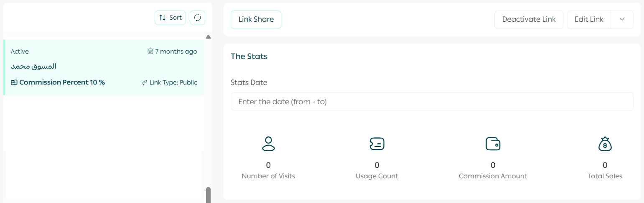The height and width of the screenshot is (203, 644).
Task: Click the refresh list icon button
Action: pyautogui.click(x=198, y=18)
